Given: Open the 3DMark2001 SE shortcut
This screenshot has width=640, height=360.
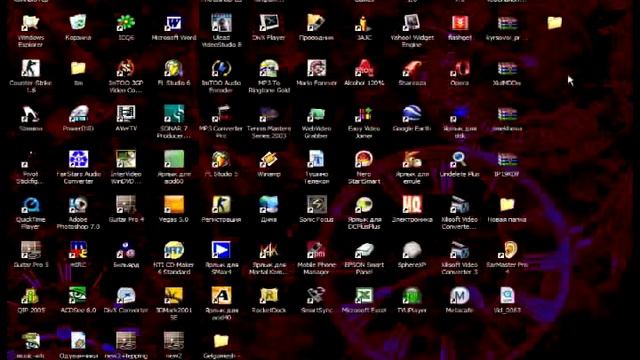Looking at the screenshot, I should pyautogui.click(x=173, y=296).
